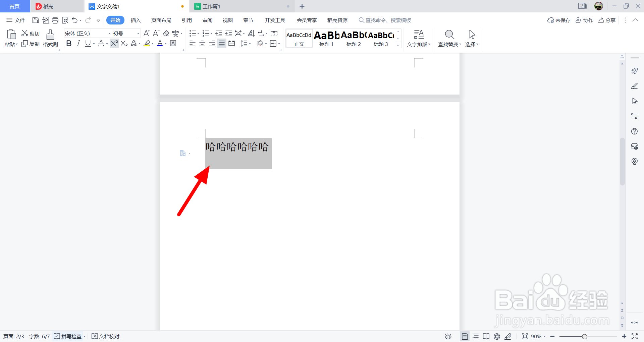
Task: Toggle Bold formatting
Action: [69, 43]
